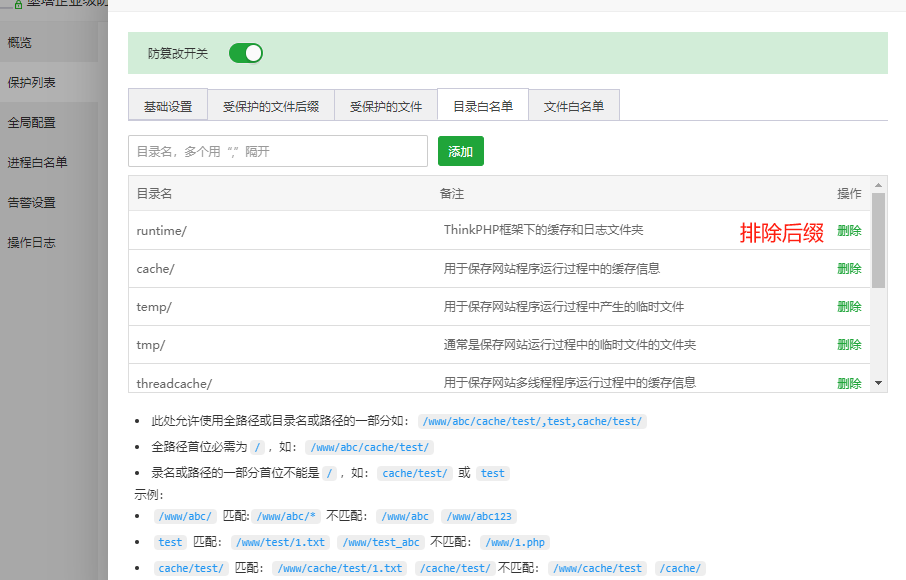Open the 基础设置 tab
This screenshot has width=906, height=580.
tap(168, 105)
